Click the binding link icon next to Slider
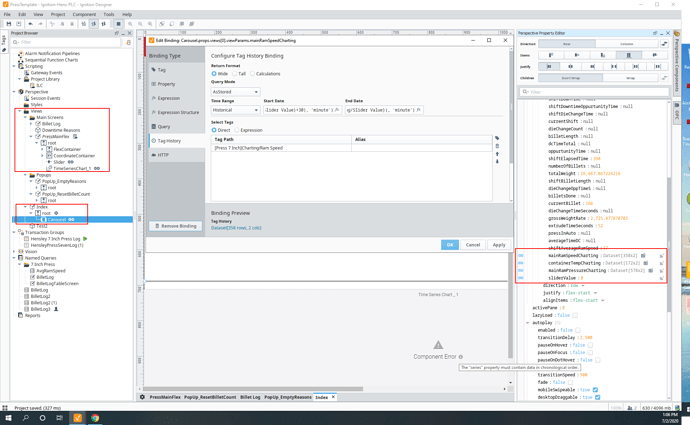 pos(70,162)
